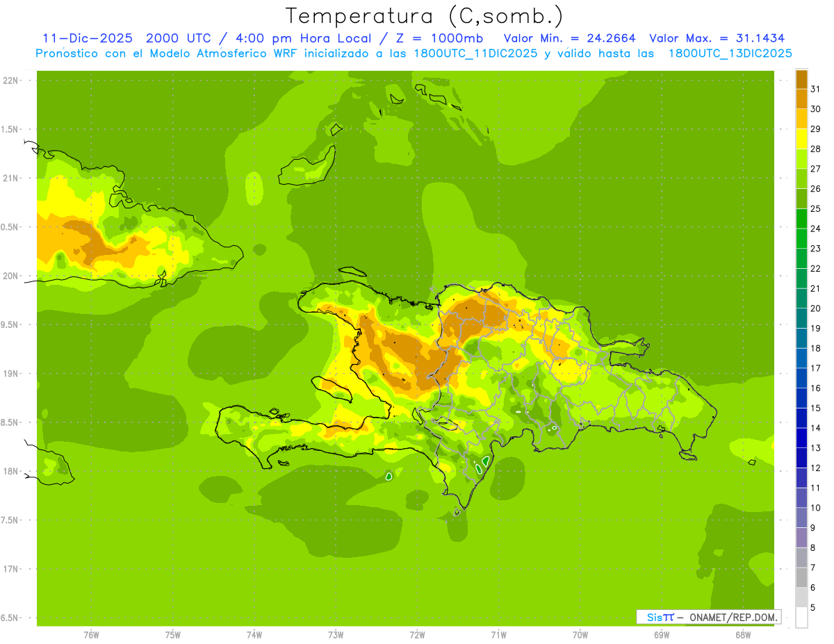Screen dimensions: 834x644
Task: Click the "73W" longitude axis label
Action: 336,635
